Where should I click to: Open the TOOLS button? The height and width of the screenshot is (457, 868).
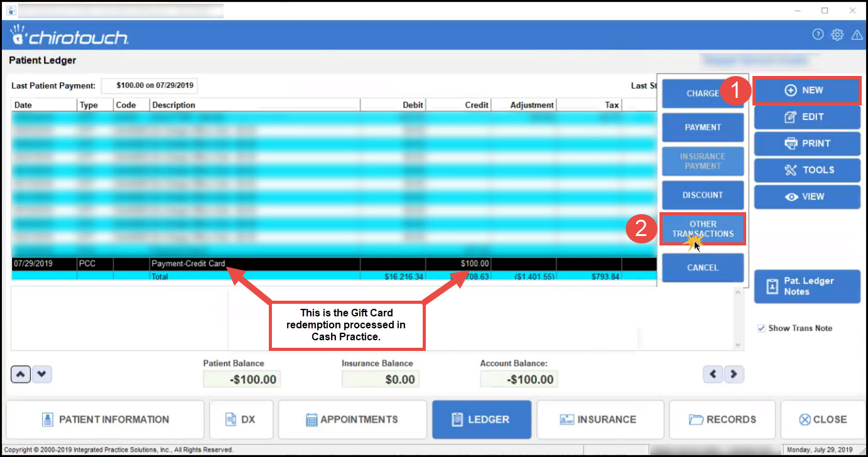coord(807,169)
